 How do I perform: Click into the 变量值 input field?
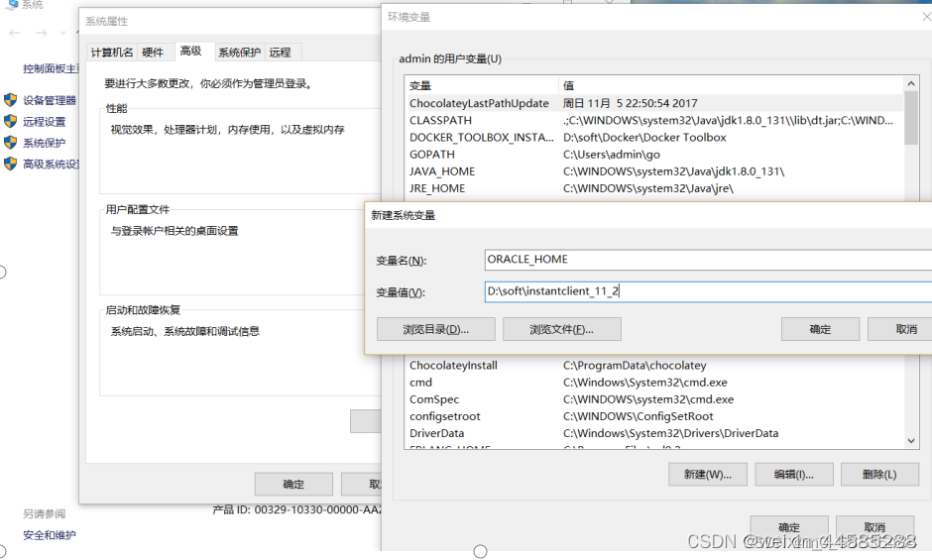point(708,291)
